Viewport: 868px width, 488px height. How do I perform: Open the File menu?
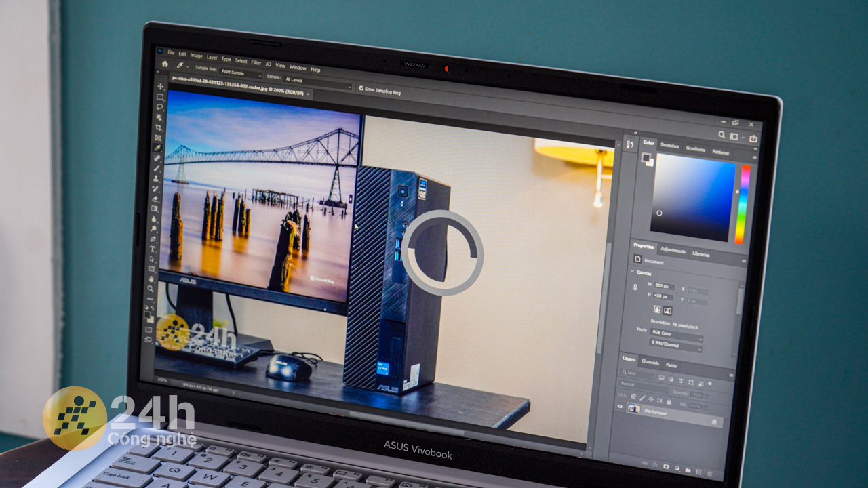click(171, 52)
